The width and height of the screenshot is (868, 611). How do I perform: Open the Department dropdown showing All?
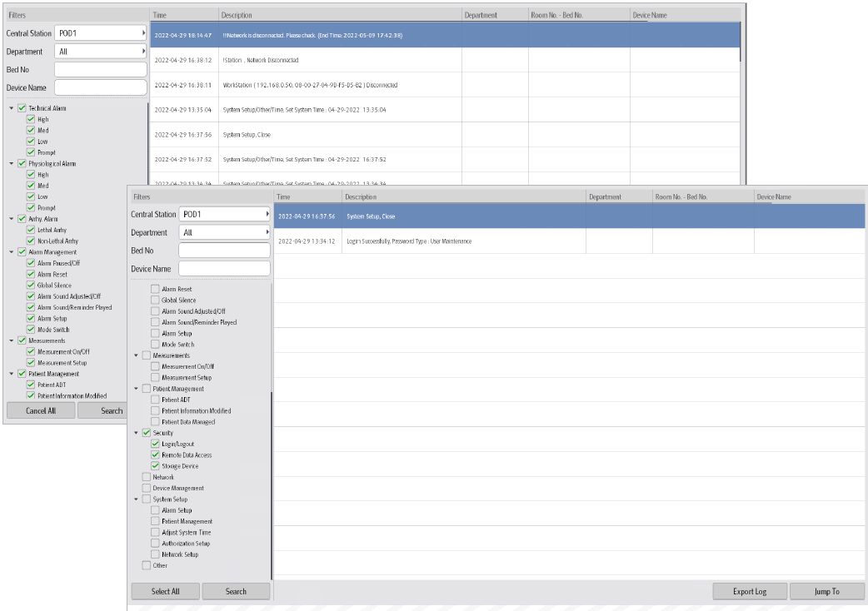click(x=227, y=231)
